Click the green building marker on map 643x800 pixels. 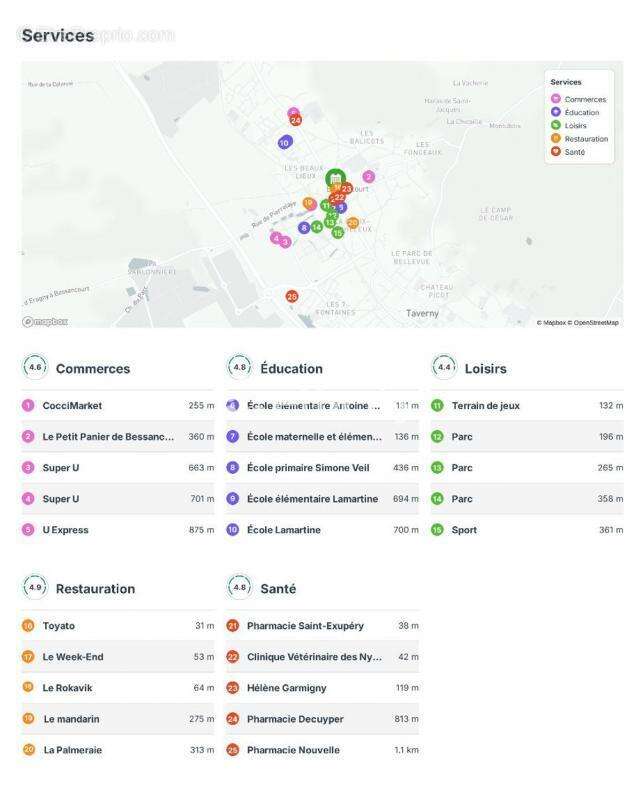[335, 179]
